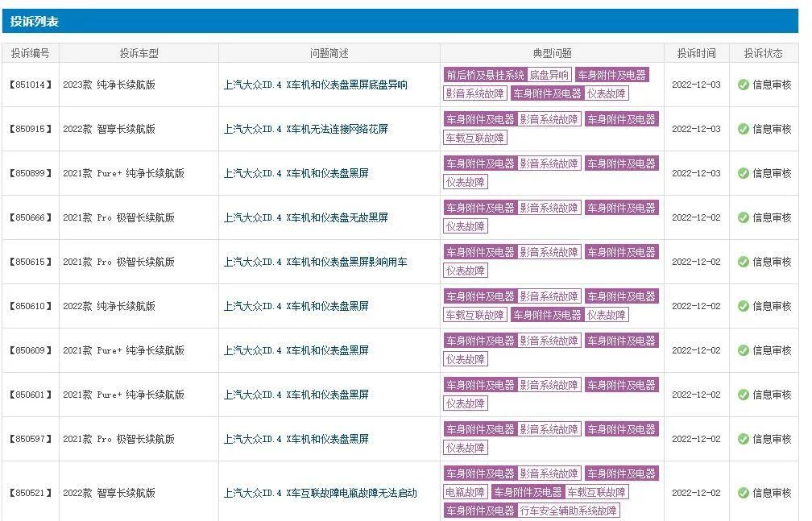Click 影音系统故障 tag in row 850666
Image resolution: width=812 pixels, height=521 pixels.
point(549,209)
